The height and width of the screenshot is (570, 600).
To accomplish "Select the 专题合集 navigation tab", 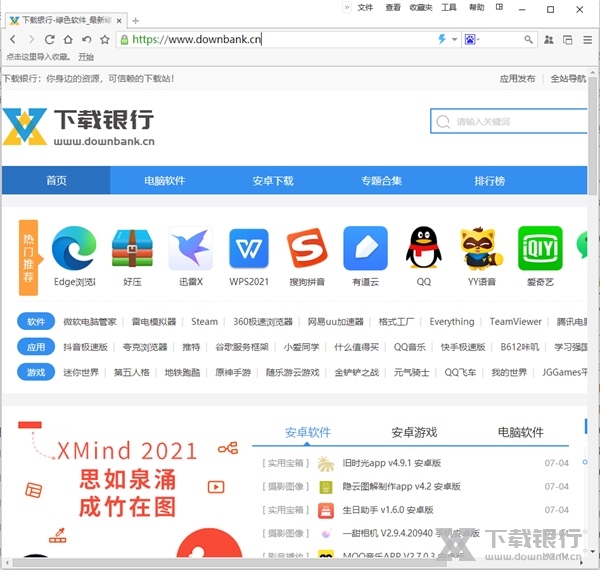I will tap(382, 180).
